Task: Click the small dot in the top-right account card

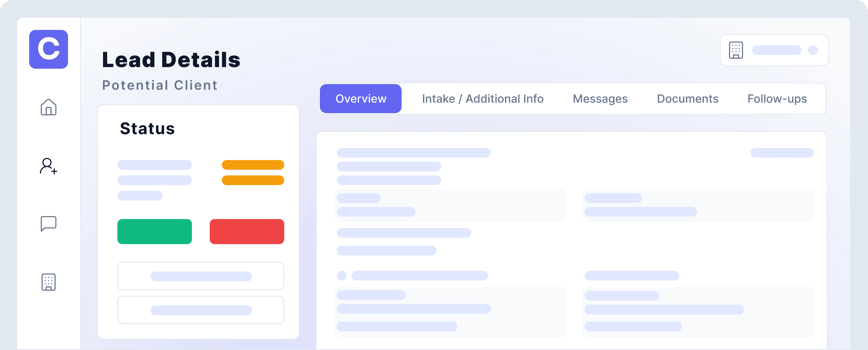Action: click(x=813, y=50)
